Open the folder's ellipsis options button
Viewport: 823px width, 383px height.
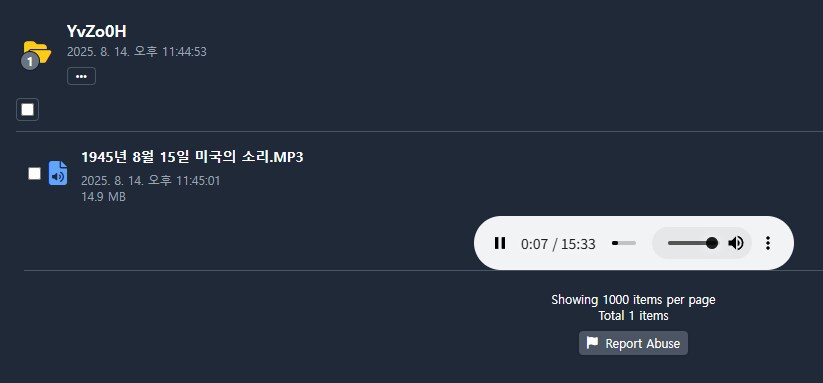81,76
